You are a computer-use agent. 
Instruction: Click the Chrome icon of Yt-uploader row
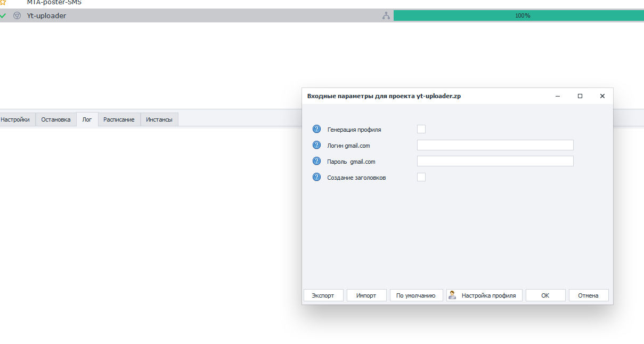(x=17, y=15)
